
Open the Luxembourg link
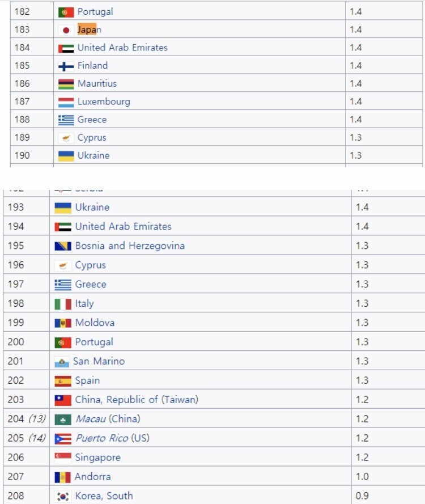pyautogui.click(x=104, y=102)
